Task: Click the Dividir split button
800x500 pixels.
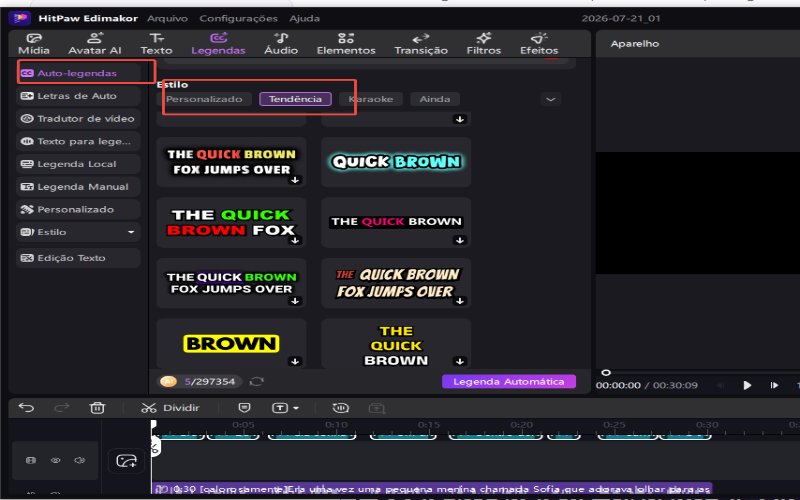Action: click(x=170, y=408)
